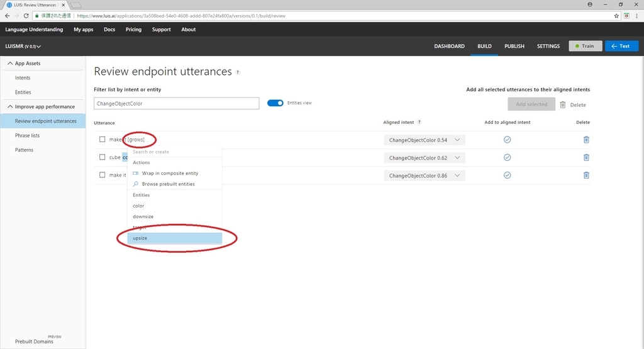644x349 pixels.
Task: Open a new browser tab
Action: point(75,5)
